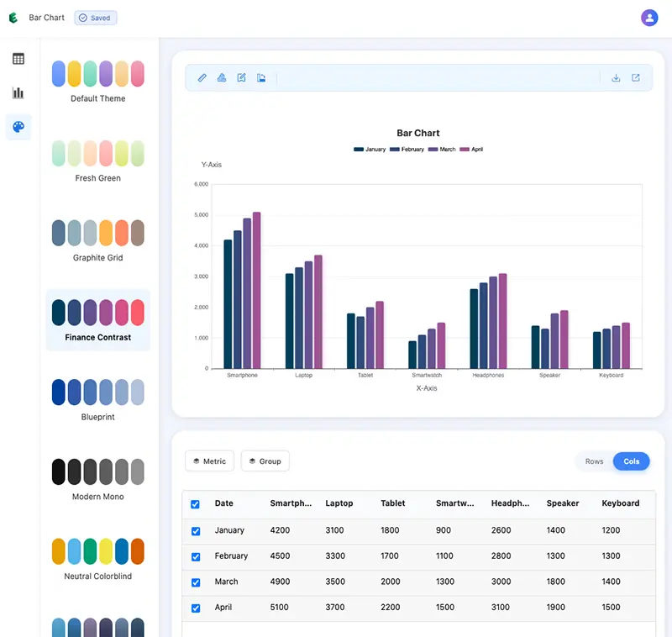Screen dimensions: 672x637
Task: Open the data table sidebar icon
Action: (18, 59)
